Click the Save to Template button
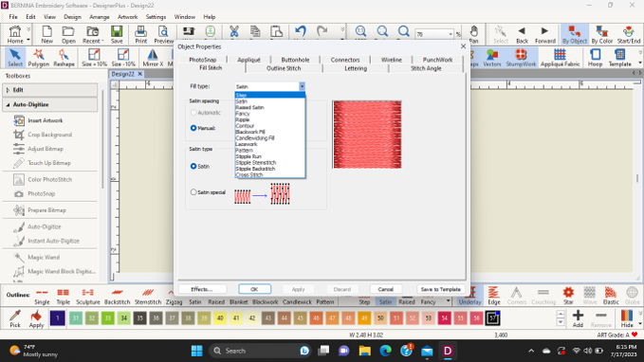 pyautogui.click(x=440, y=289)
